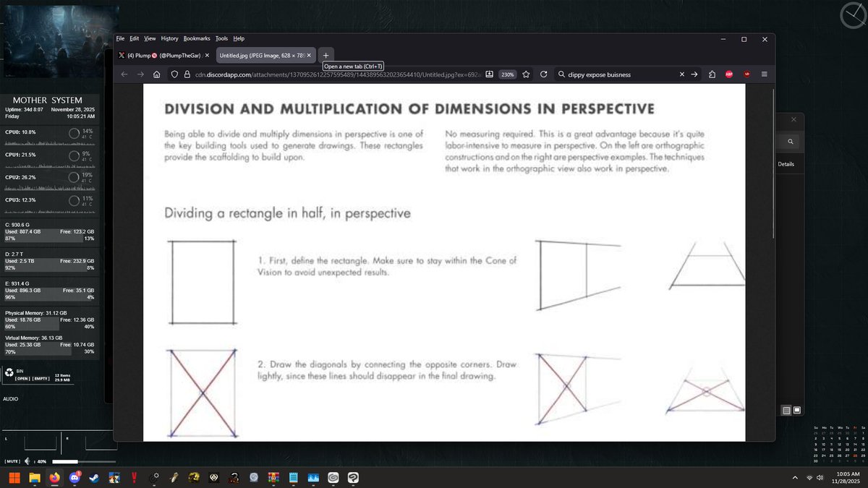Click EMPTY under the recycle BIN widget

[x=41, y=379]
